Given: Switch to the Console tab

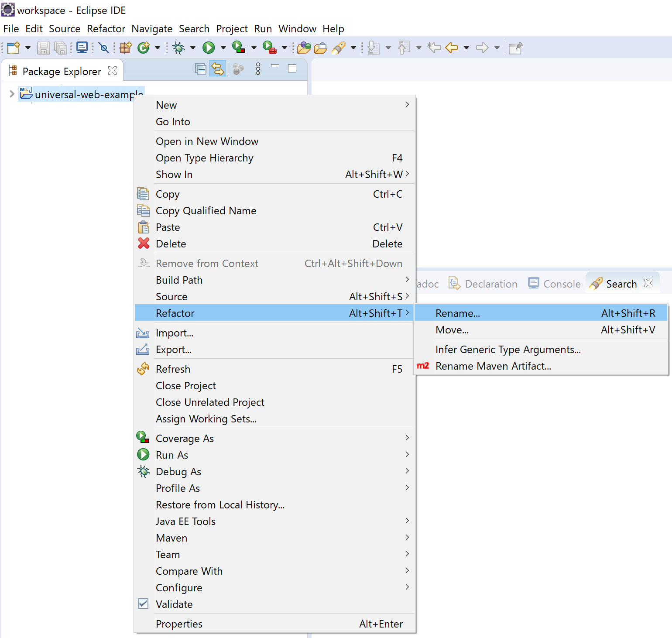Looking at the screenshot, I should point(554,284).
